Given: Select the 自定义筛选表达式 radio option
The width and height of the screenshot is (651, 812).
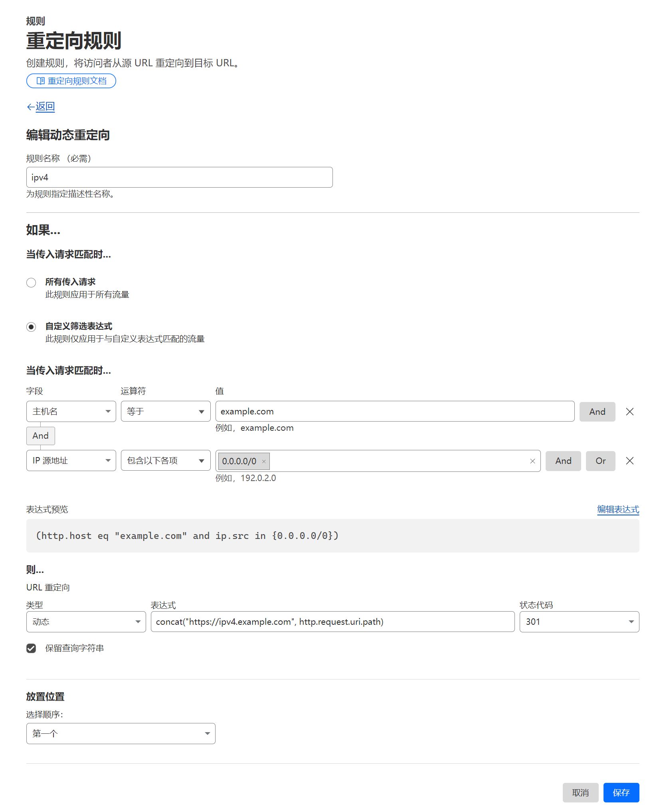Looking at the screenshot, I should tap(31, 327).
